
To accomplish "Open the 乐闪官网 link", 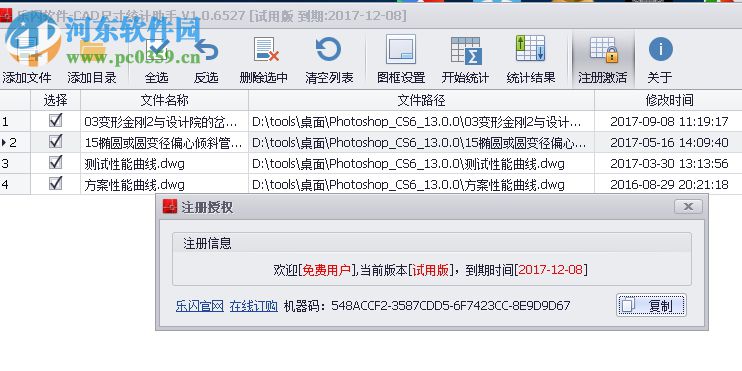I will tap(199, 306).
